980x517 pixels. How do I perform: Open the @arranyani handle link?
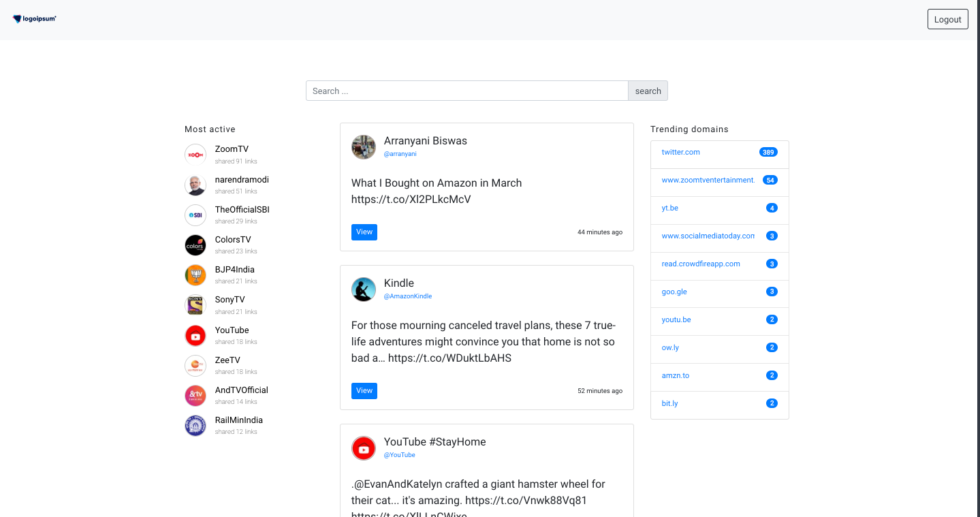(x=400, y=154)
